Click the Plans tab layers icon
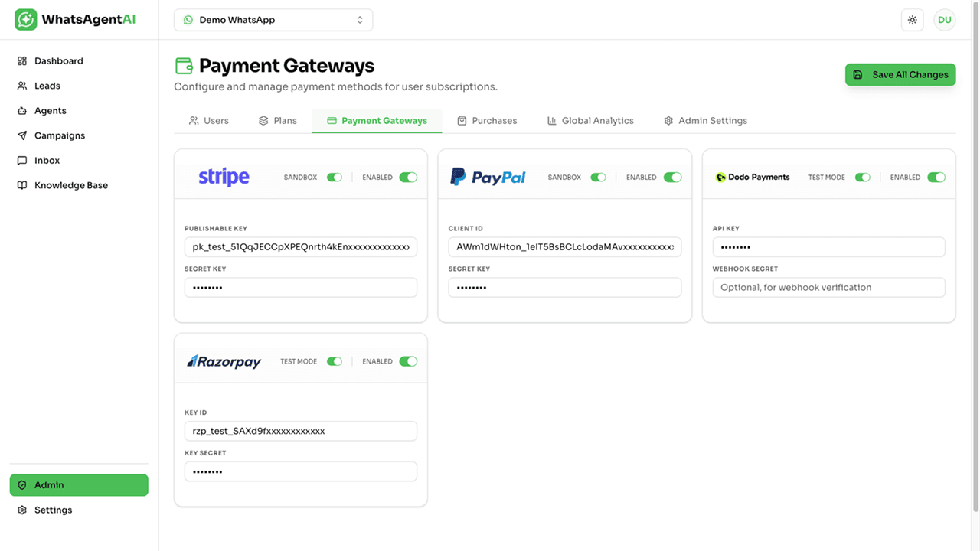This screenshot has width=980, height=551. coord(263,121)
